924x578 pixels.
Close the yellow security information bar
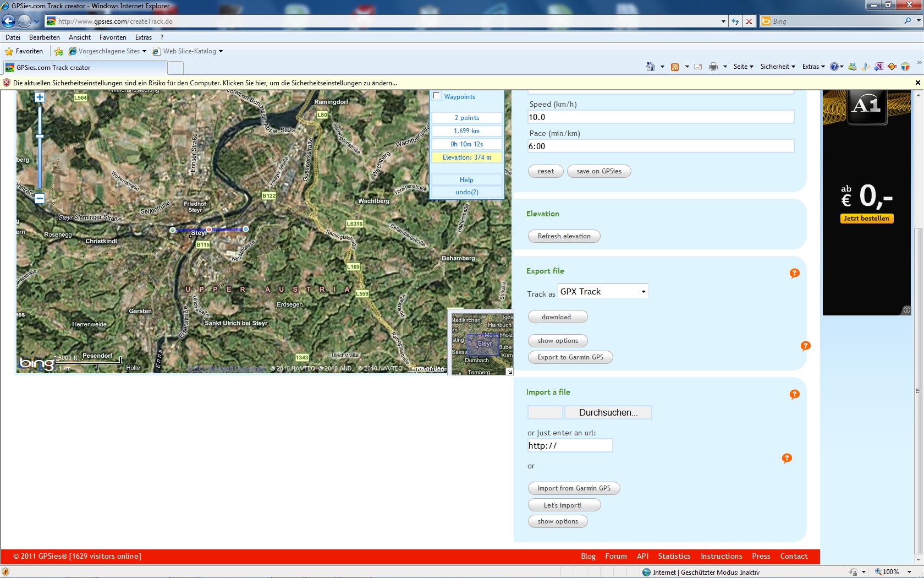pyautogui.click(x=917, y=83)
